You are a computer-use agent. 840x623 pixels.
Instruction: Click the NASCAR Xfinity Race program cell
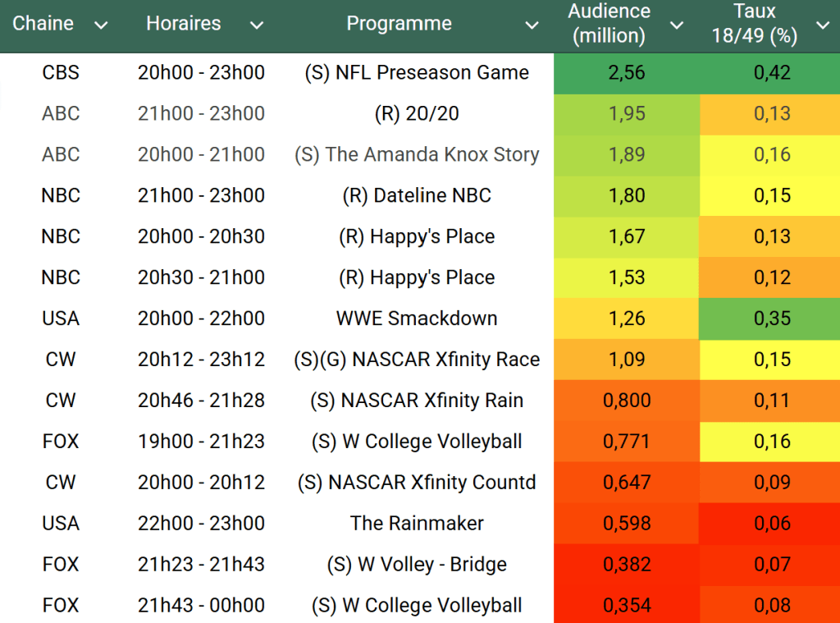point(417,360)
